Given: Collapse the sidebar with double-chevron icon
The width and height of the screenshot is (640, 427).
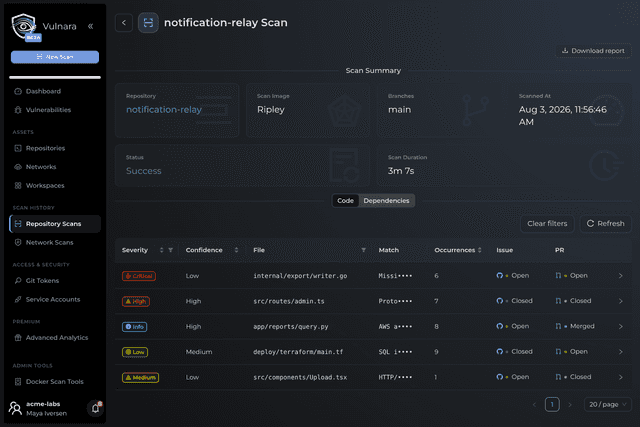Looking at the screenshot, I should (x=91, y=26).
